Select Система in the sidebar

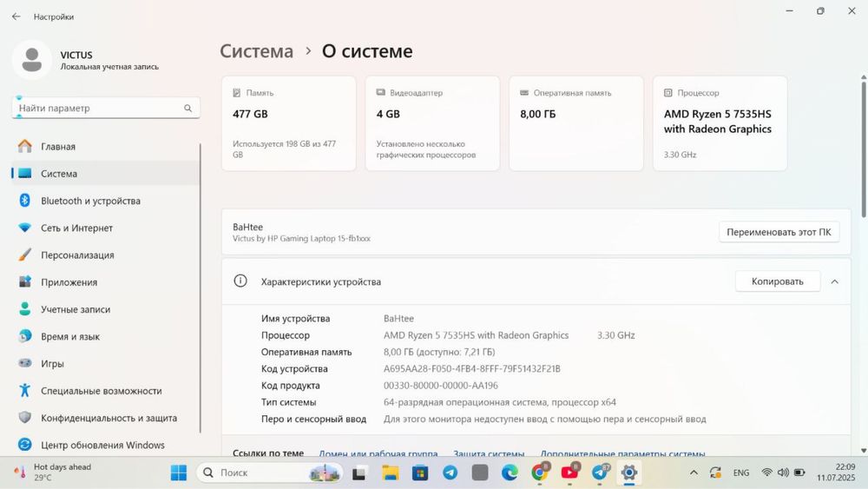[x=105, y=174]
